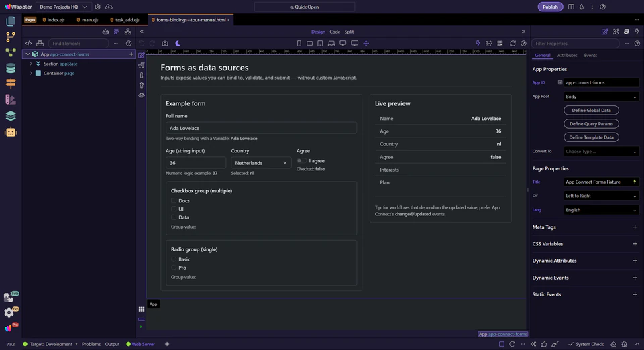Expand the Section appState tree node

coord(30,64)
